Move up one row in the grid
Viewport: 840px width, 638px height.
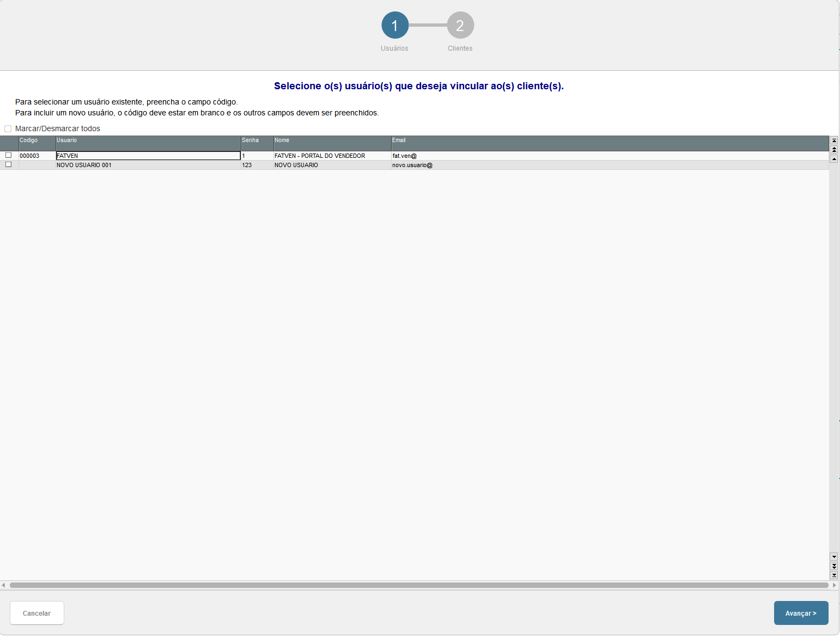(x=833, y=159)
